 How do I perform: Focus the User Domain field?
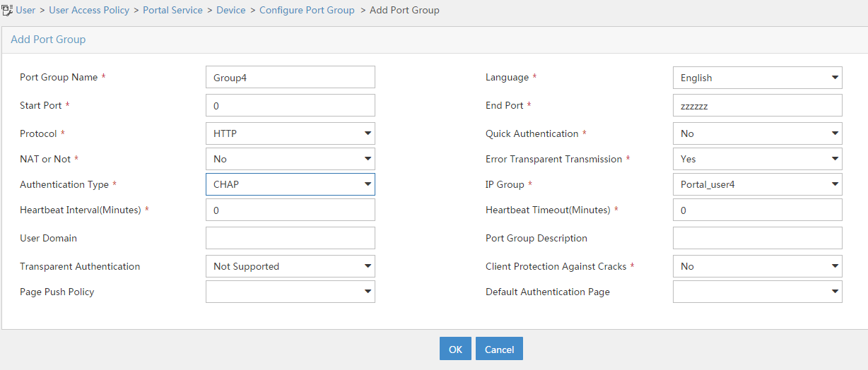tap(291, 238)
